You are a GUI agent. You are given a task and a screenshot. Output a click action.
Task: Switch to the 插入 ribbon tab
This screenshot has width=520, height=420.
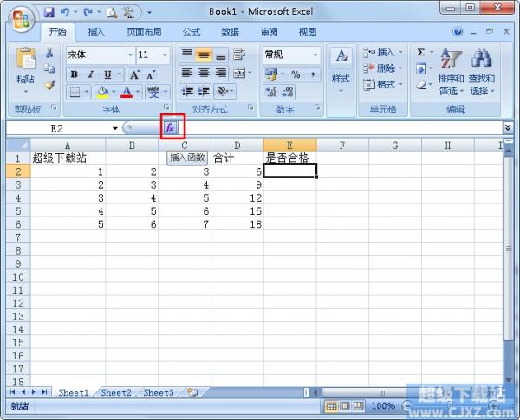96,32
